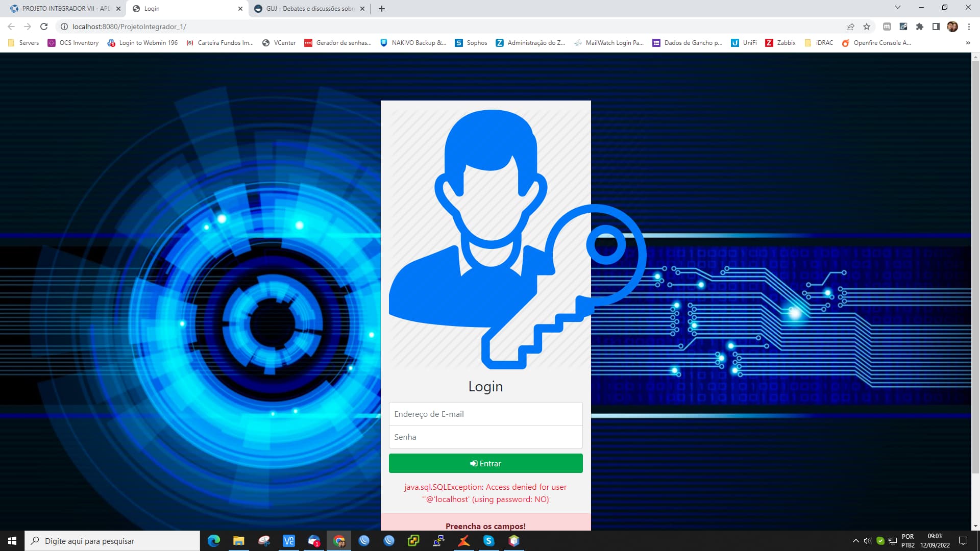
Task: Open the Chrome three-dot menu
Action: [969, 27]
